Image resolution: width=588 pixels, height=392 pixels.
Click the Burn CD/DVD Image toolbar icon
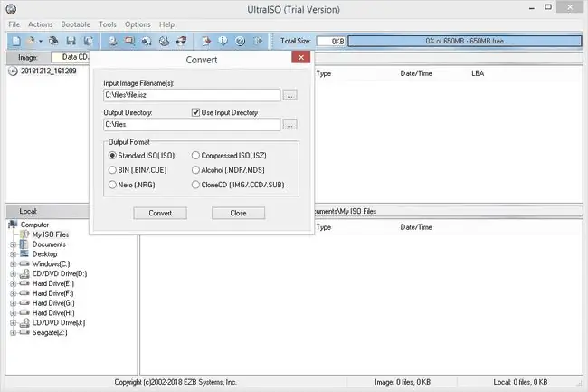click(x=181, y=41)
